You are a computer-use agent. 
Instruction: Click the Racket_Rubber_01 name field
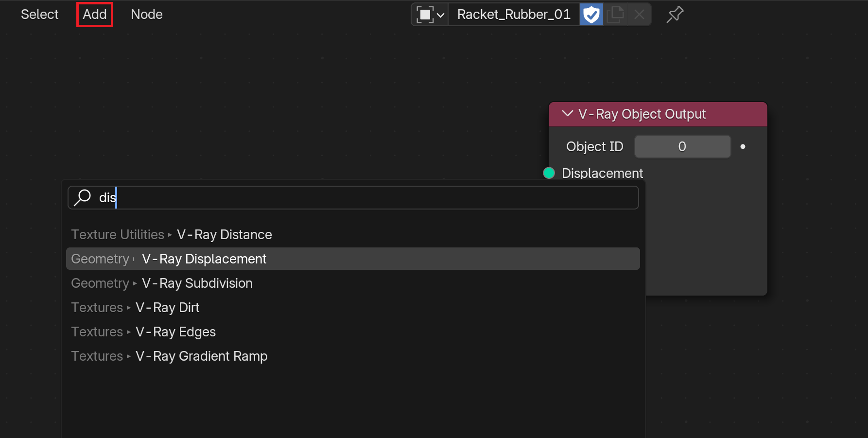(514, 15)
